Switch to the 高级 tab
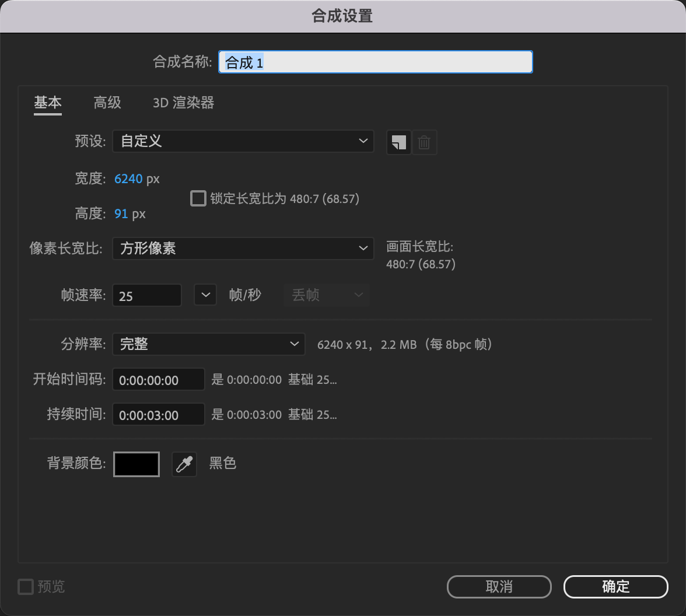 coord(107,103)
